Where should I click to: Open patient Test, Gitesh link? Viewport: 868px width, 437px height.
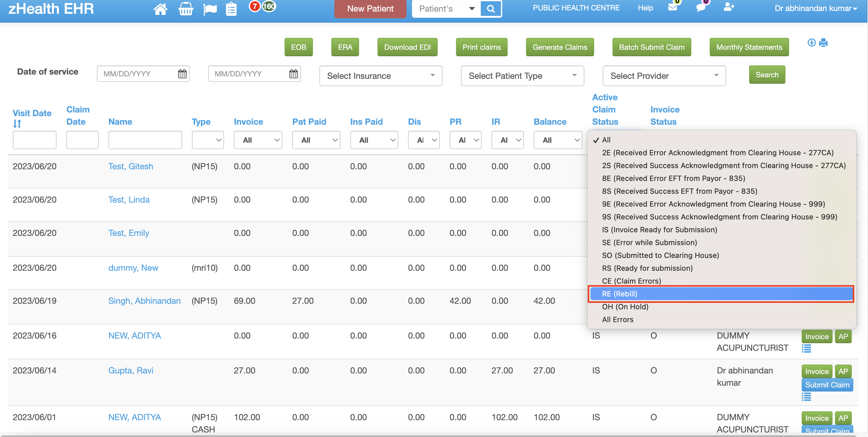tap(131, 167)
